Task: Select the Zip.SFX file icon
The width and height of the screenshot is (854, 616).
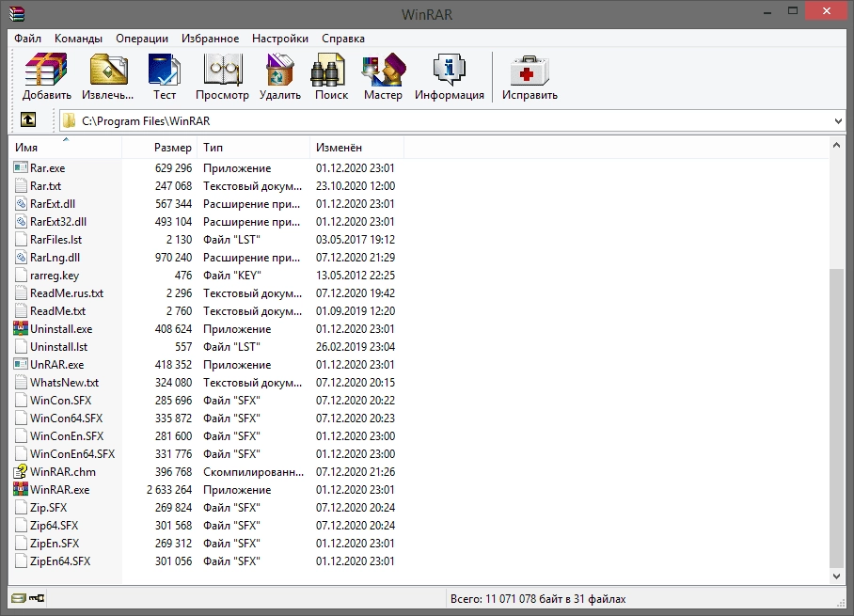Action: click(21, 507)
